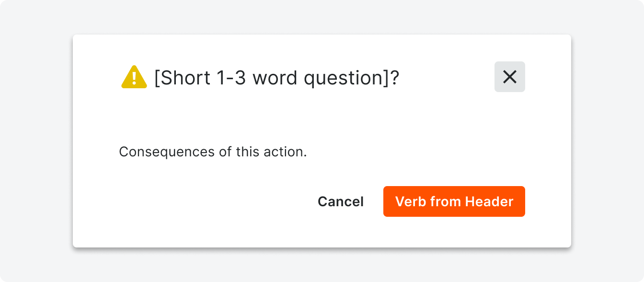
Task: Click the dialog title Short 1-3 word question
Action: click(276, 77)
